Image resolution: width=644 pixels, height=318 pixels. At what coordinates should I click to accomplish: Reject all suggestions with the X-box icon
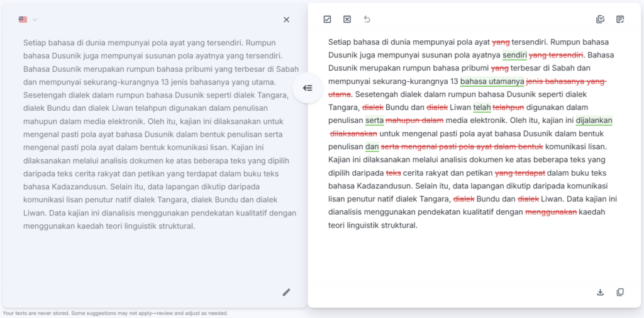347,20
